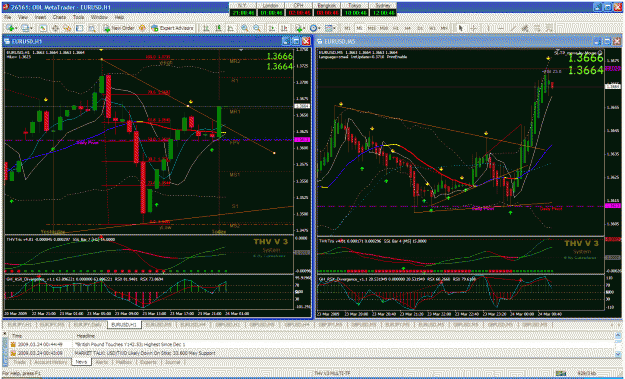625x379 pixels.
Task: Select the Horizontal Line drawing tool
Action: (x=501, y=28)
